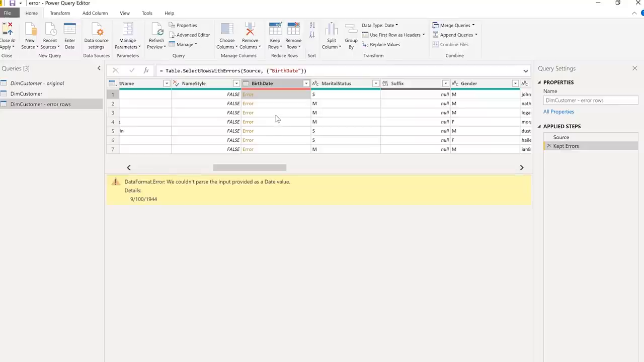This screenshot has width=644, height=362.
Task: Expand the formula bar
Action: 526,71
